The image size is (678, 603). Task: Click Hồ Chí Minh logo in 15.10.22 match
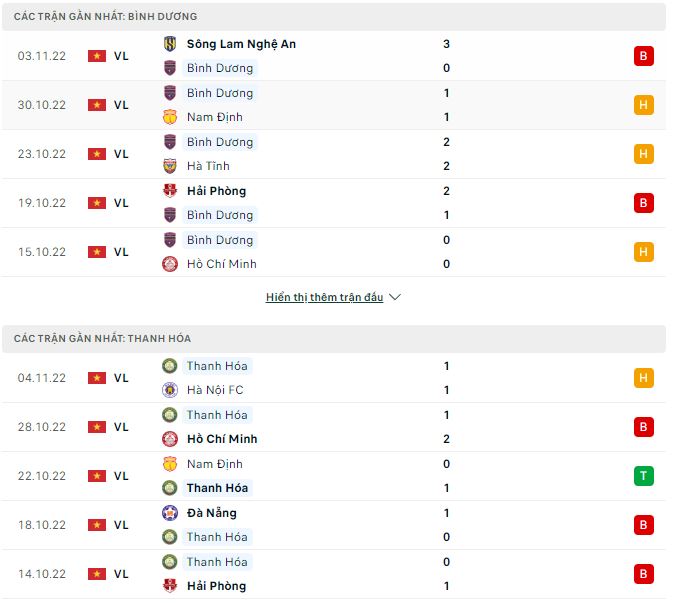(170, 264)
